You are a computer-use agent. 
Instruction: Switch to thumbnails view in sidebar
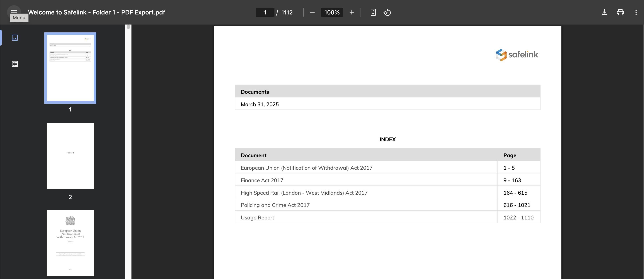click(x=15, y=37)
